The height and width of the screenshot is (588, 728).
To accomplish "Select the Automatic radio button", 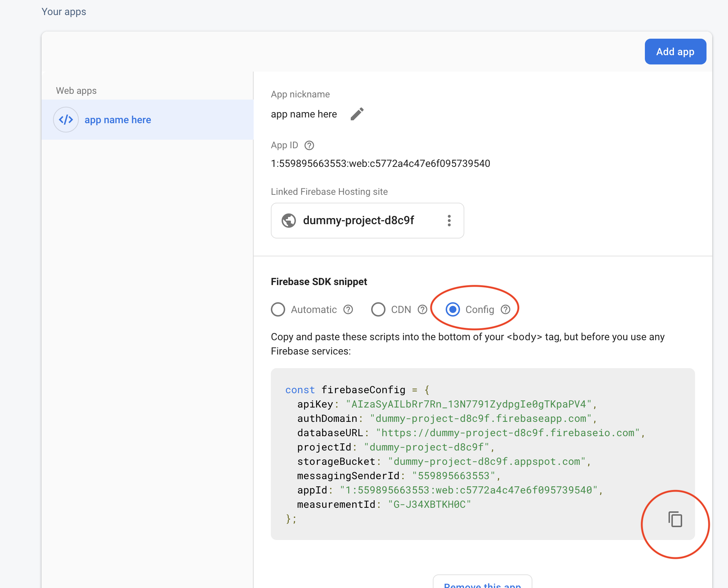I will (278, 309).
